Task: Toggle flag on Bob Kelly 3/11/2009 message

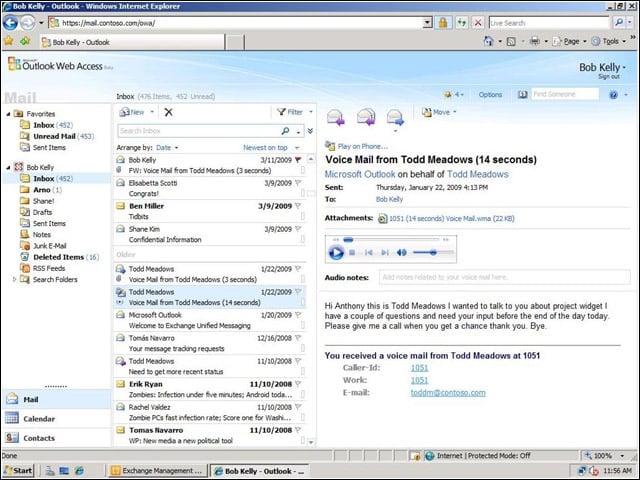Action: (298, 160)
